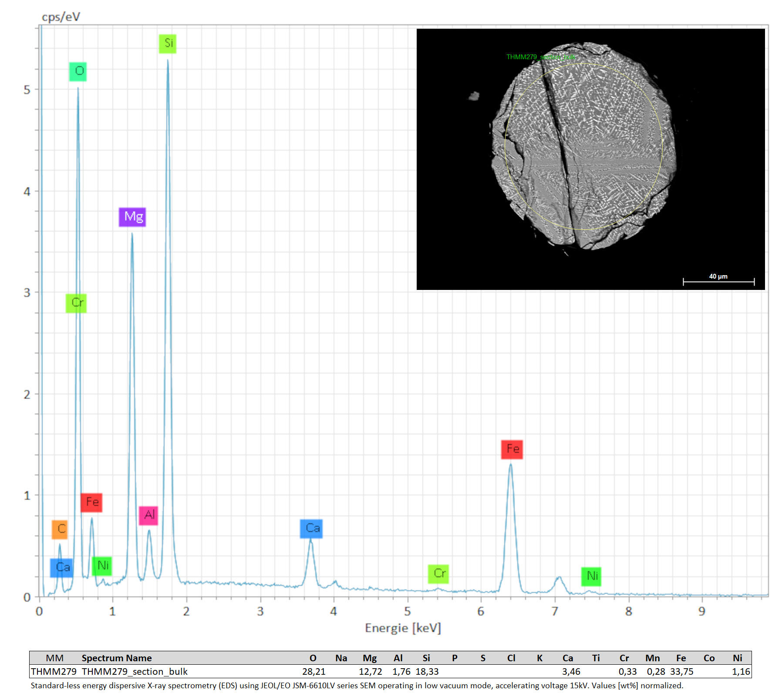This screenshot has height=700, width=782.
Task: Click the Si value 18,33 in table
Action: (427, 671)
